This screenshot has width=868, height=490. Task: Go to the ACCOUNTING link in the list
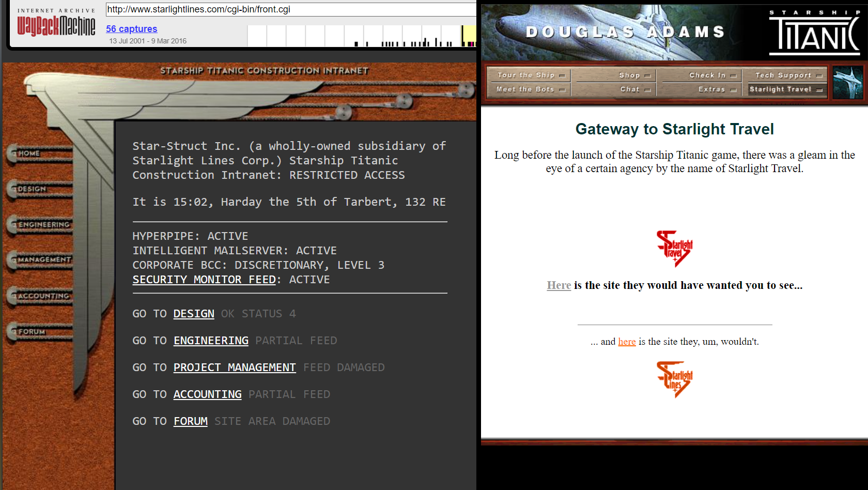point(207,394)
